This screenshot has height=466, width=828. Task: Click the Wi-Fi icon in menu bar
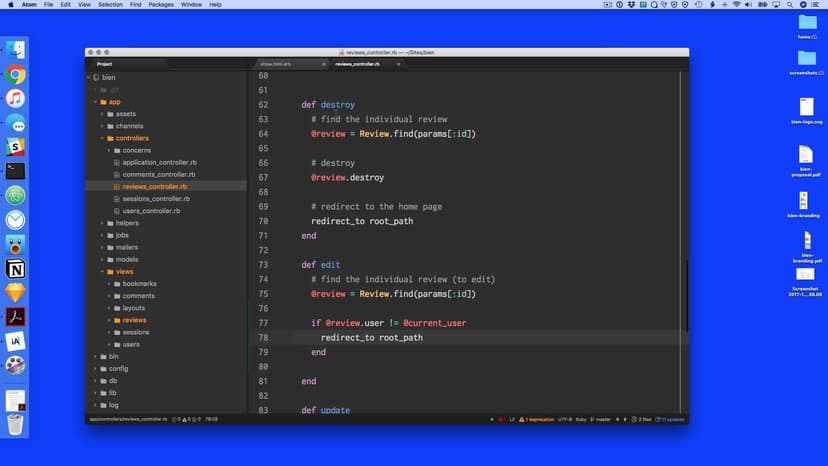pos(737,5)
